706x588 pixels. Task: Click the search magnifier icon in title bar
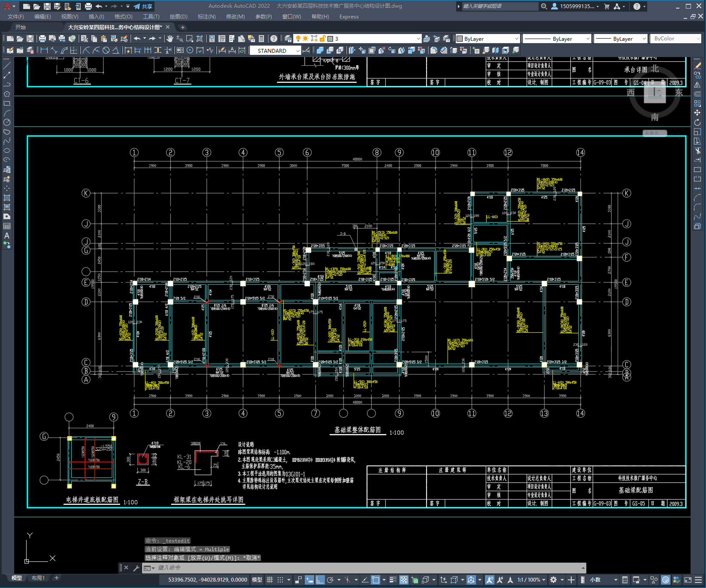pos(544,6)
